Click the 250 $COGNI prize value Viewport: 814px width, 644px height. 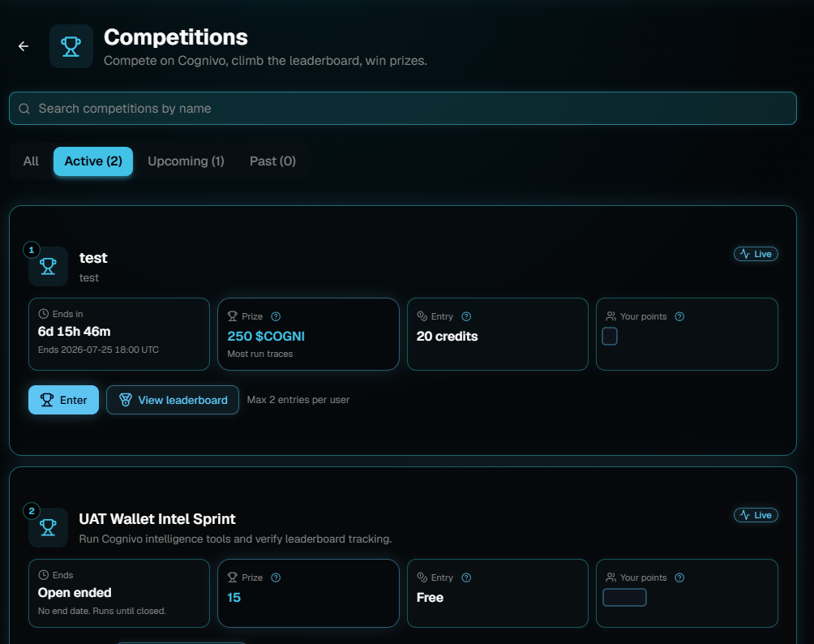(x=266, y=336)
